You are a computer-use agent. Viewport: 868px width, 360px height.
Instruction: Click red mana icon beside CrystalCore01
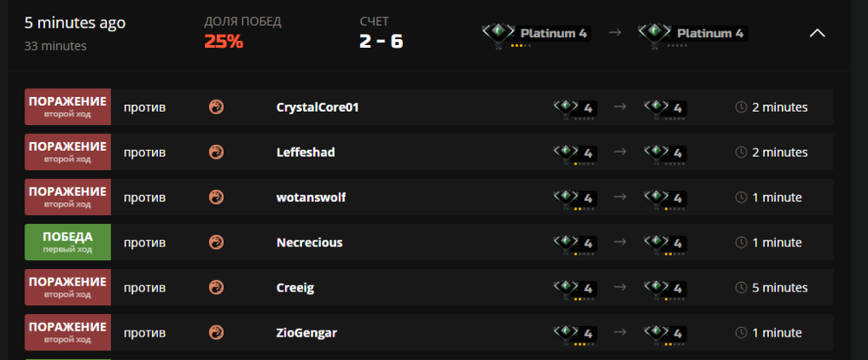click(x=216, y=108)
